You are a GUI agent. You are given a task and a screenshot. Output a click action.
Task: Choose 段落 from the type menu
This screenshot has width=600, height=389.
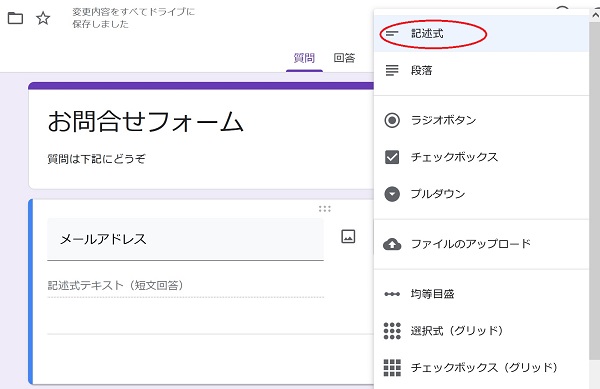481,70
